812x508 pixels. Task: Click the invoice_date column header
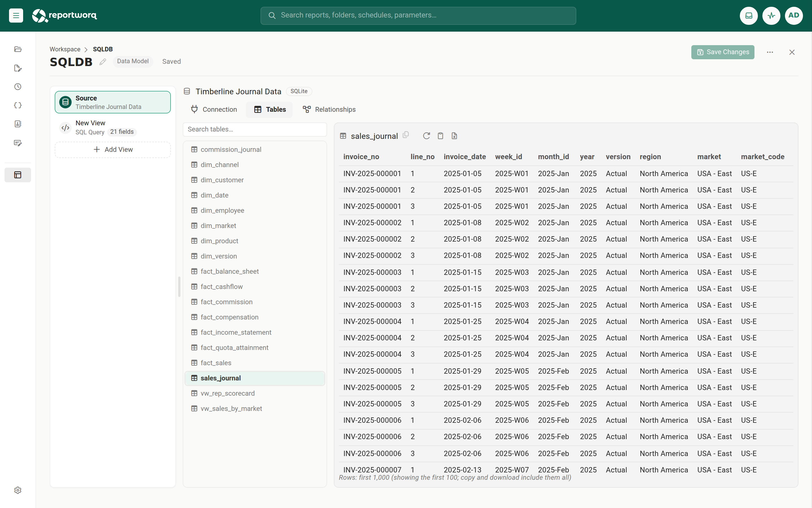[x=464, y=157]
